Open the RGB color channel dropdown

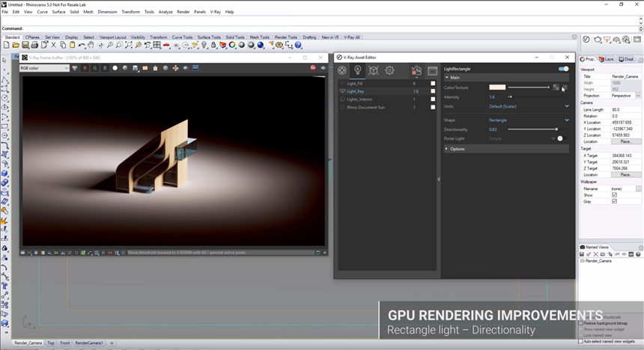point(45,68)
